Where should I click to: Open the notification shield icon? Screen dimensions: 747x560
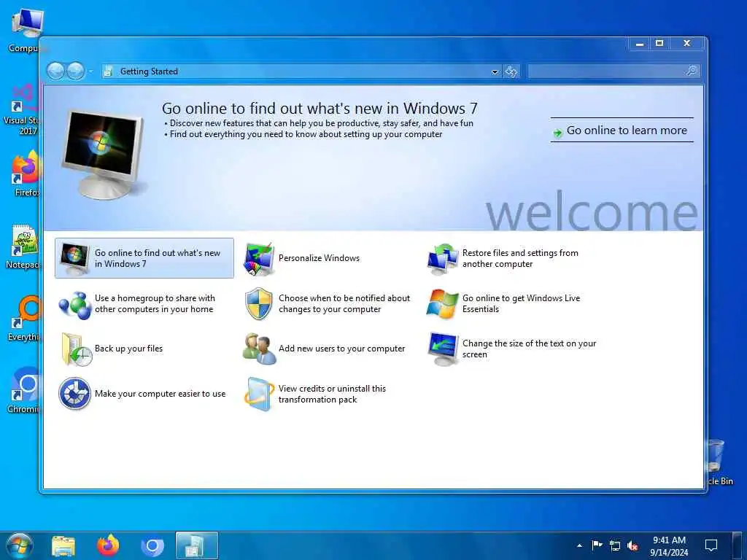tap(259, 304)
